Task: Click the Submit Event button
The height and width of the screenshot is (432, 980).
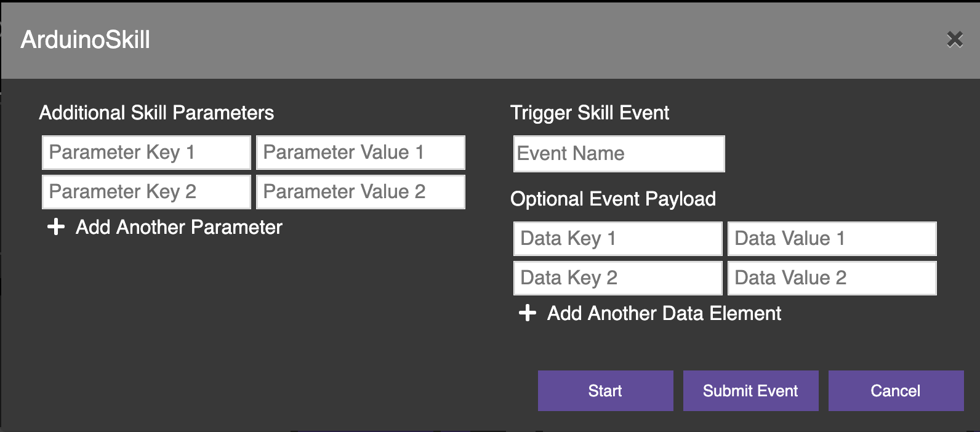Action: point(751,391)
